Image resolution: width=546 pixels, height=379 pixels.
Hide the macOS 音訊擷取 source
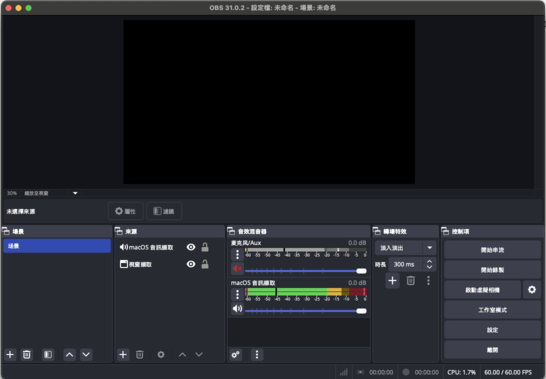[191, 247]
